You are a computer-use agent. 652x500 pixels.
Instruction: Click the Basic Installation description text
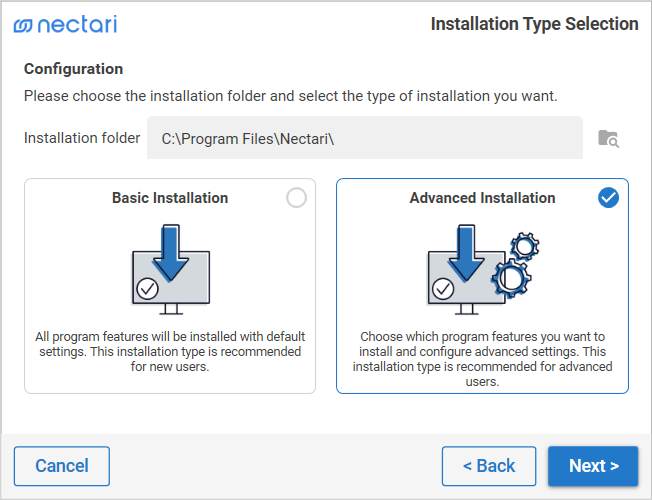[x=170, y=352]
